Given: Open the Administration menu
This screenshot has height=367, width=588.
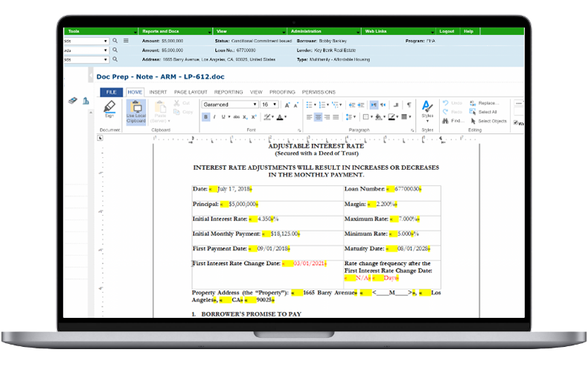Looking at the screenshot, I should 324,31.
